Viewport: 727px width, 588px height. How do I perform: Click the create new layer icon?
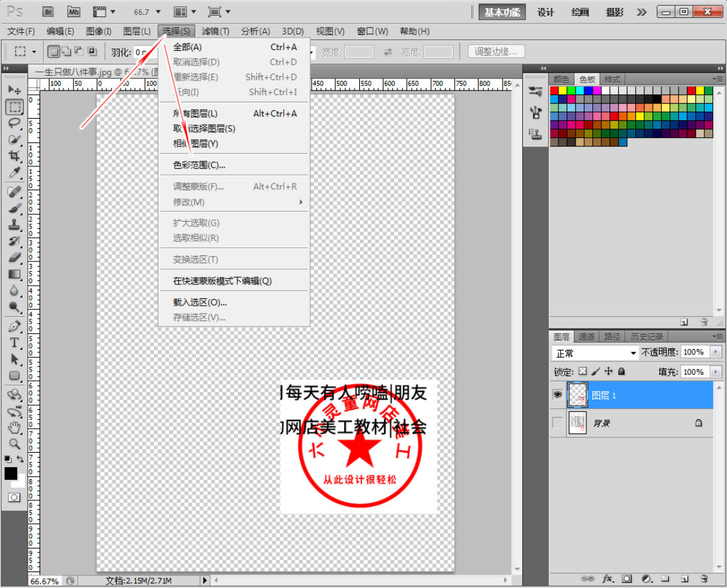click(685, 578)
